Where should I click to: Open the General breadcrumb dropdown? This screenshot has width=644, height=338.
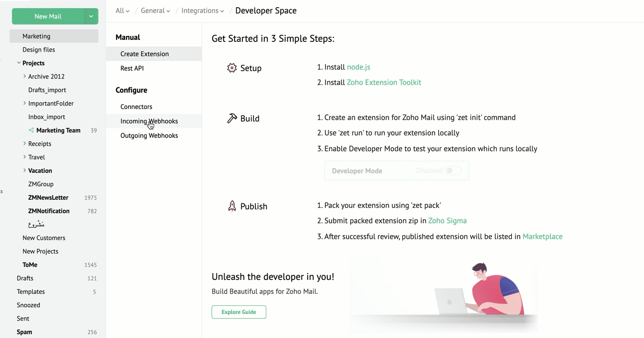click(x=155, y=11)
